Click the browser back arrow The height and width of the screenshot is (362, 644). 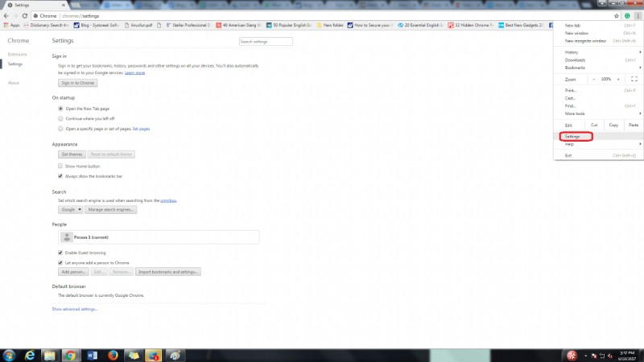click(6, 16)
